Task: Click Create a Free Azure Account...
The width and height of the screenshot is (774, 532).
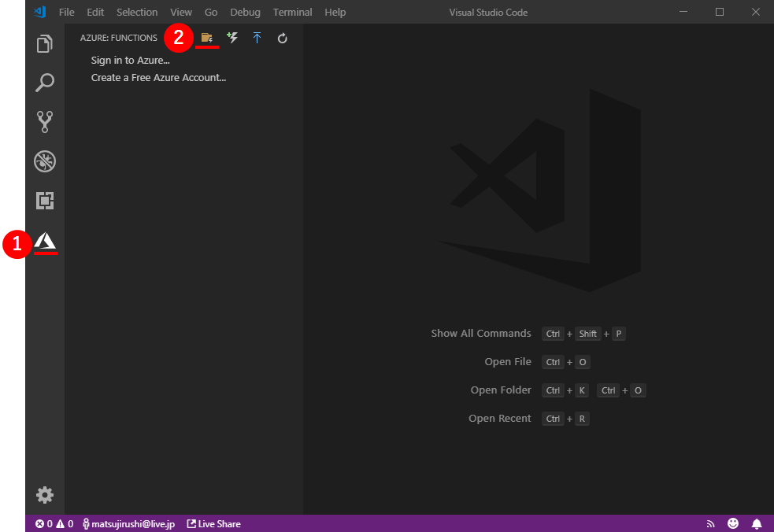Action: 158,77
